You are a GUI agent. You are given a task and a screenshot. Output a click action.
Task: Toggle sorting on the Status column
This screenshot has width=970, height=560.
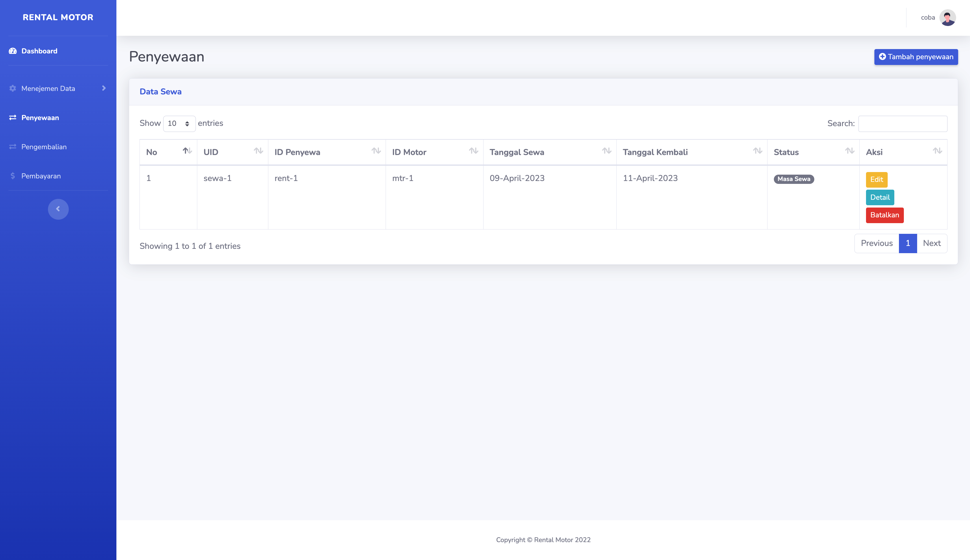click(850, 151)
